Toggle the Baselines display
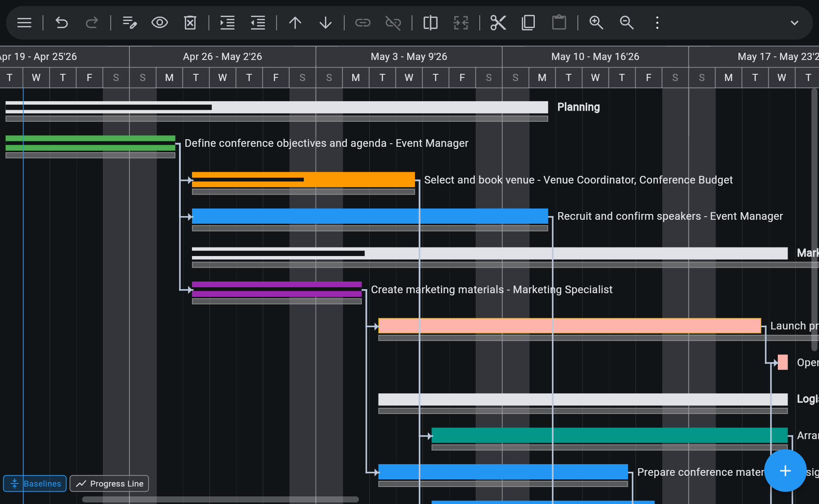The height and width of the screenshot is (504, 819). pos(34,483)
